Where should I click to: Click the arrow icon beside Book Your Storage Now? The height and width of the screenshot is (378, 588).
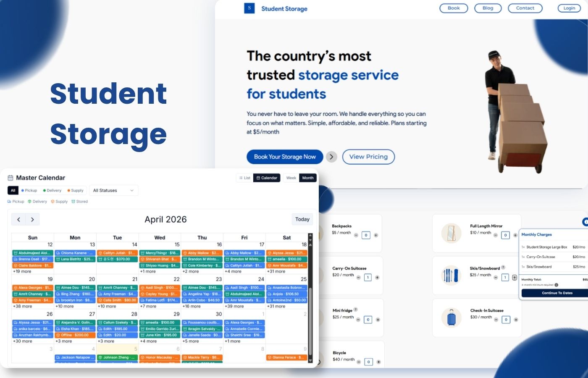pyautogui.click(x=331, y=157)
